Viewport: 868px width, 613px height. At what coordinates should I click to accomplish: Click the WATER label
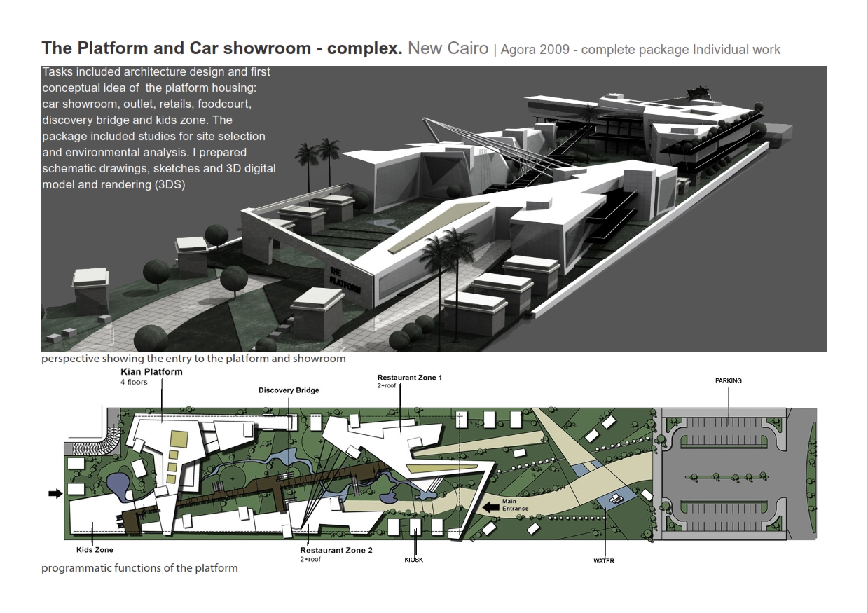[x=603, y=561]
